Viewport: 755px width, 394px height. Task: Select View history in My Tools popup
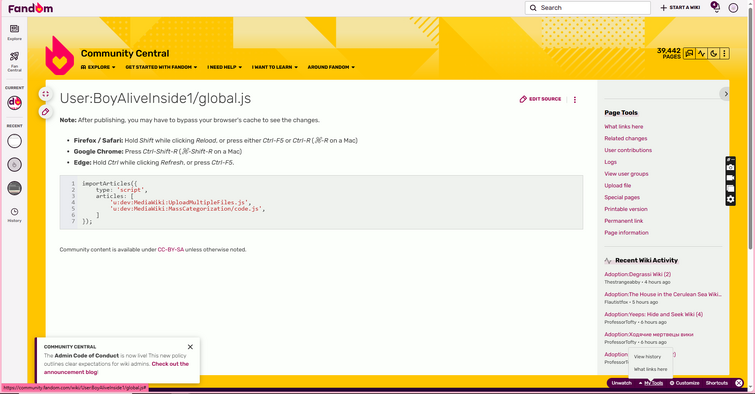click(647, 357)
